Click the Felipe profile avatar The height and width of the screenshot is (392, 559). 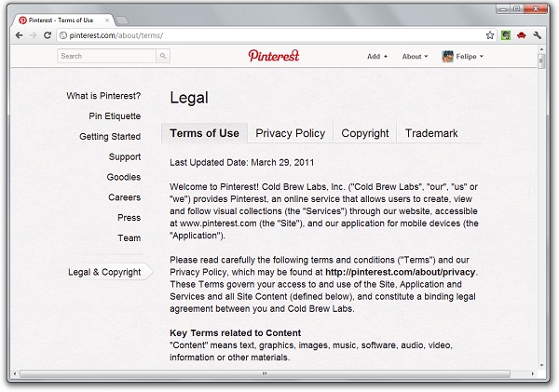[x=447, y=56]
